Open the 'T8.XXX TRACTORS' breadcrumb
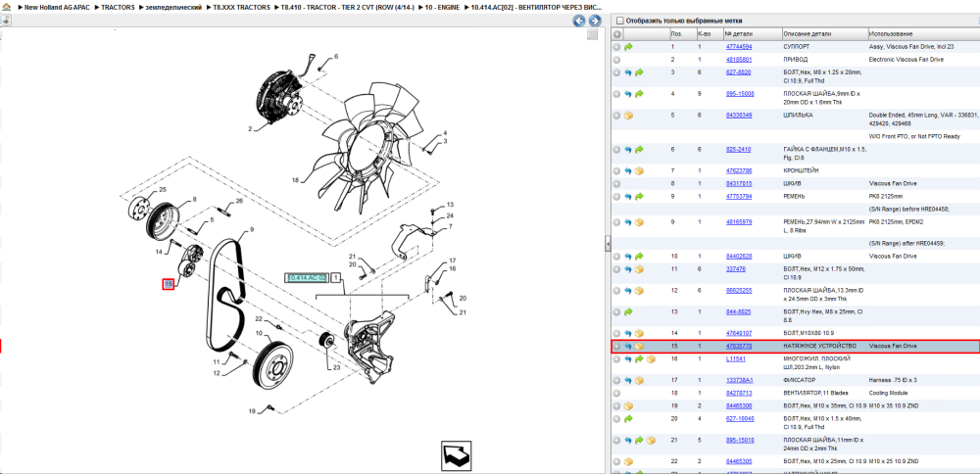The image size is (980, 474). (x=242, y=7)
